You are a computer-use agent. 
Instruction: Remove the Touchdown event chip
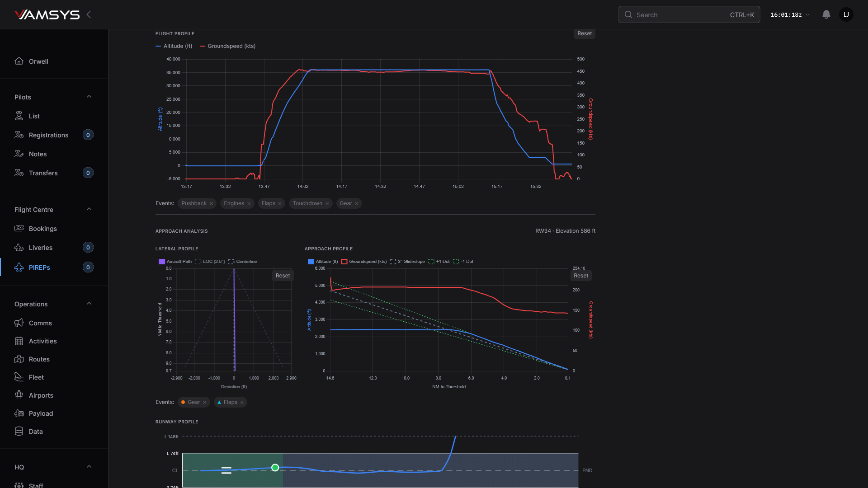327,204
